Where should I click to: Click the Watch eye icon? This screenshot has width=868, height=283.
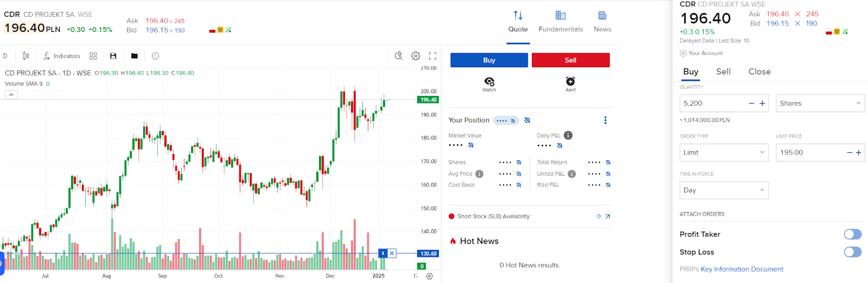click(x=489, y=84)
